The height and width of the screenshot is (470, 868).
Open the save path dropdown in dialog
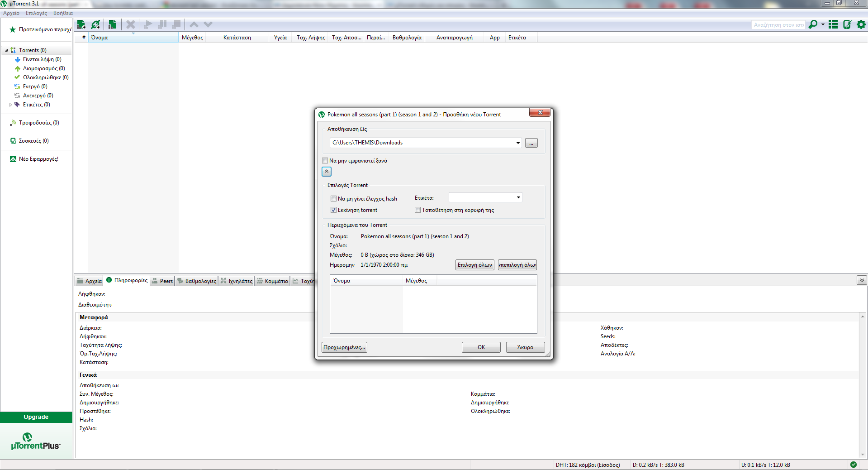(x=518, y=143)
